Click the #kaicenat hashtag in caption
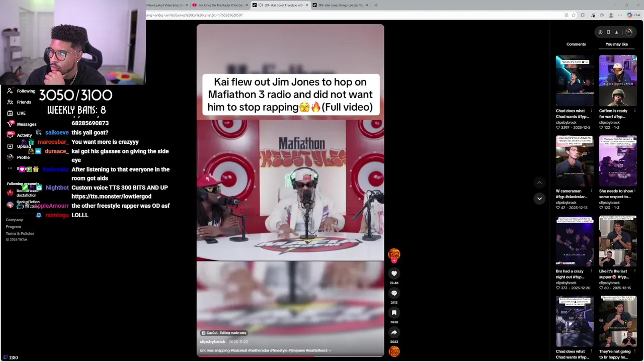Screen dimensions: 644x362 tap(239, 350)
